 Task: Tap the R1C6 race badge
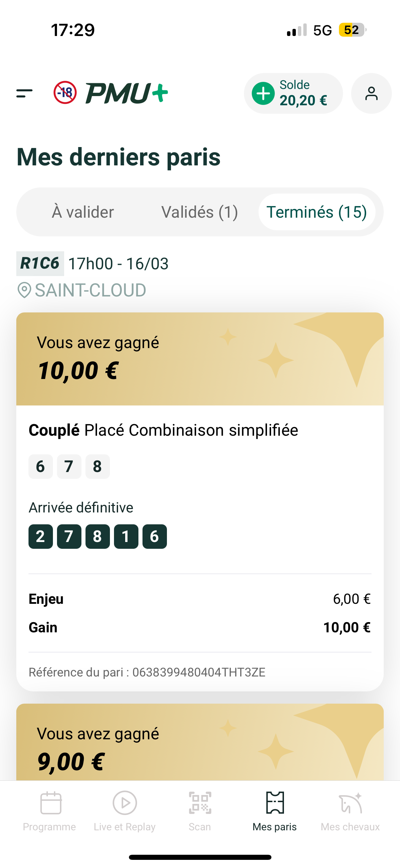point(40,264)
